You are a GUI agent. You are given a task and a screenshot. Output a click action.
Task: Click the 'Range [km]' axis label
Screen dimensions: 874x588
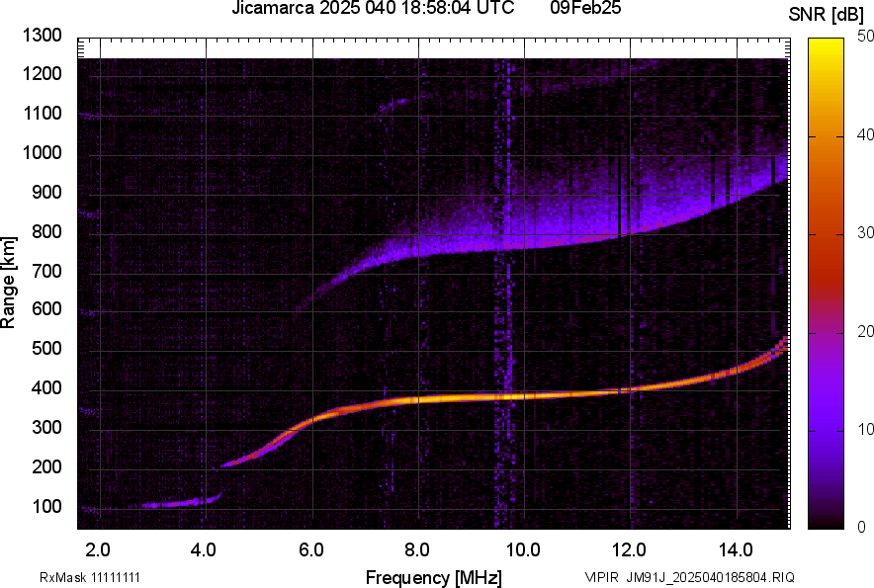(x=8, y=283)
